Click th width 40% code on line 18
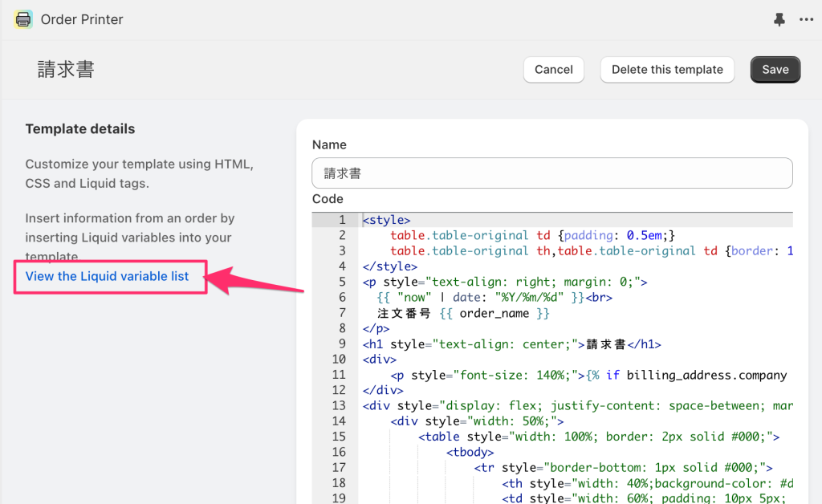 coord(648,483)
